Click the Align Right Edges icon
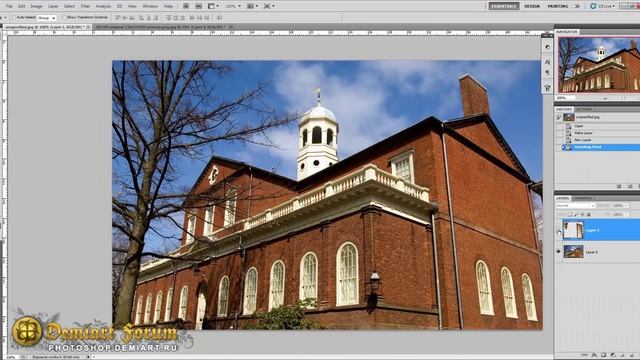 pyautogui.click(x=156, y=18)
